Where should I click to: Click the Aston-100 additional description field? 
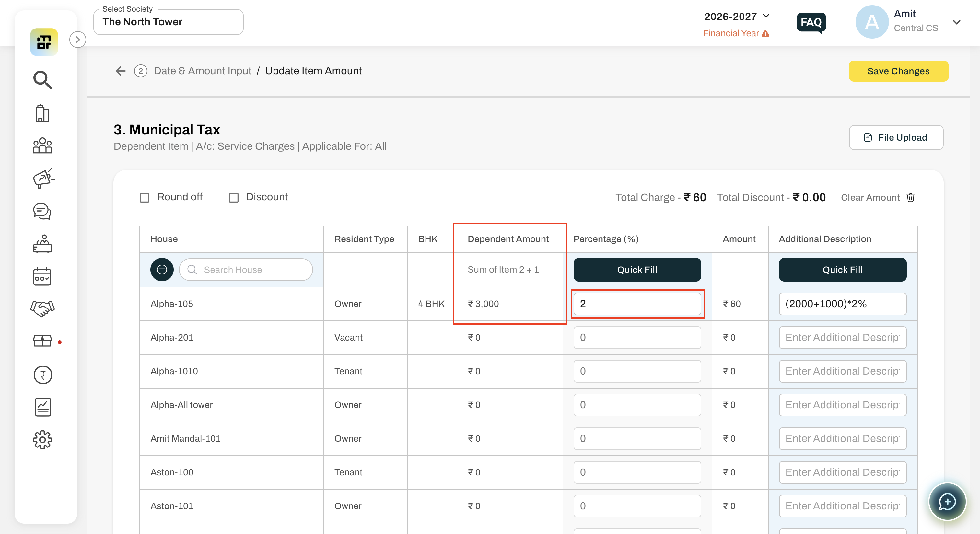pyautogui.click(x=842, y=472)
